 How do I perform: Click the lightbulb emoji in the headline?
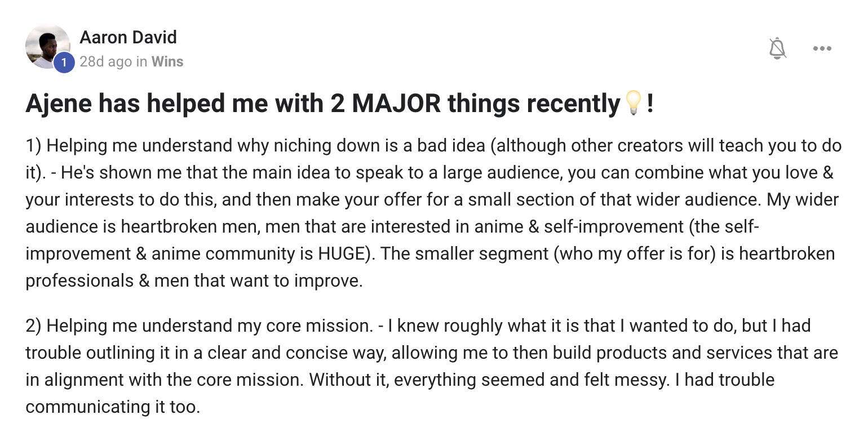[633, 103]
